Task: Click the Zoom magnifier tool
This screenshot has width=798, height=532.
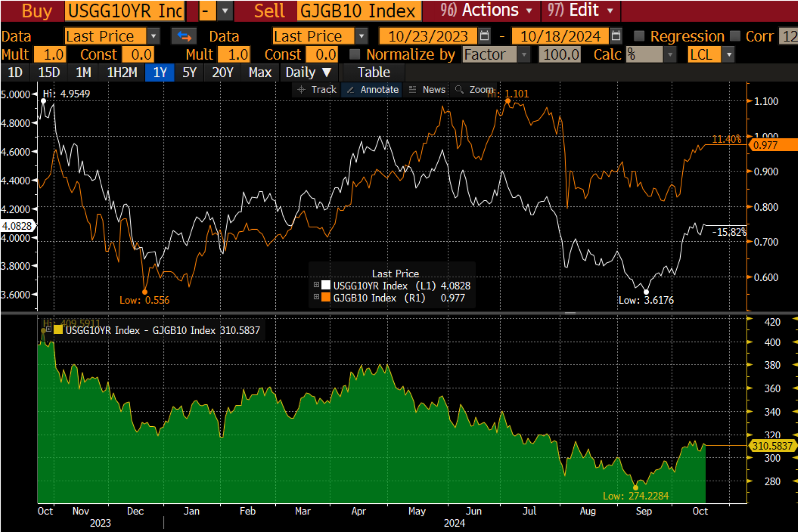Action: pos(459,90)
